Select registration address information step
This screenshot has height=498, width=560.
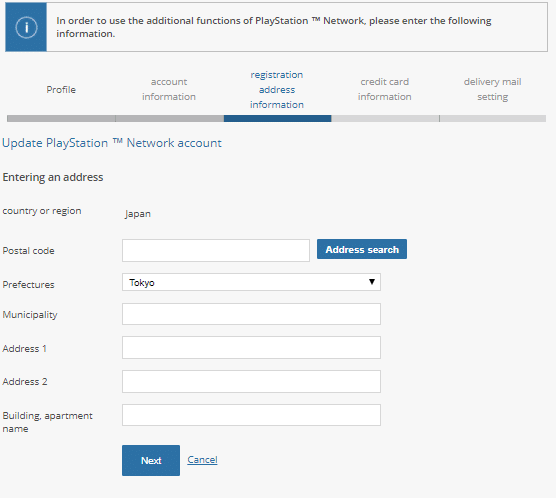(x=277, y=90)
